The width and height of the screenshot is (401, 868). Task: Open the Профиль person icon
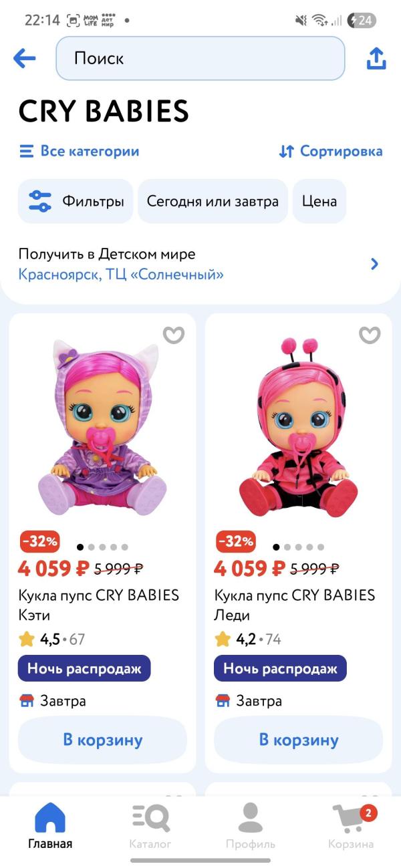250,819
